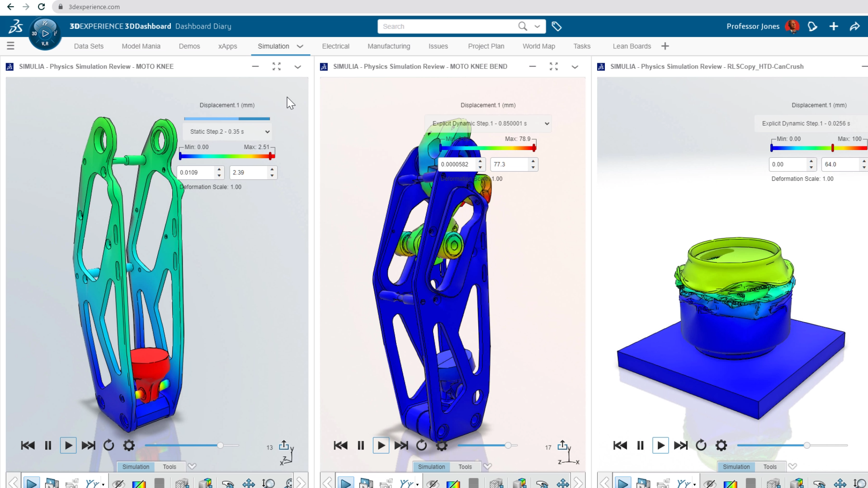Click the play button in CanCrush simulation panel
Viewport: 868px width, 488px height.
[660, 445]
